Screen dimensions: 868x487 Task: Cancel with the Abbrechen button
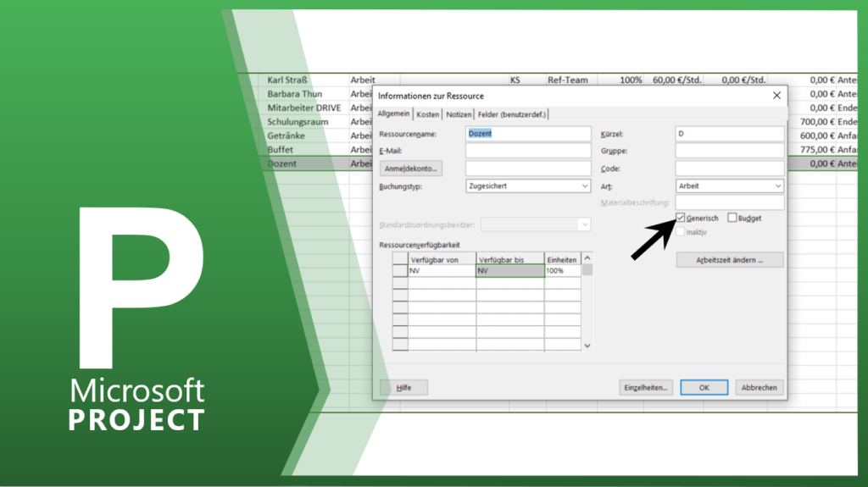759,387
